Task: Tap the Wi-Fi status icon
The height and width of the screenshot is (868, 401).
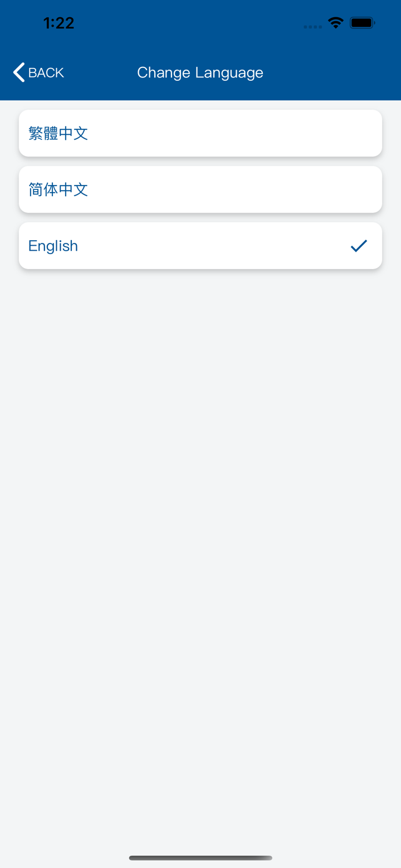Action: [335, 23]
